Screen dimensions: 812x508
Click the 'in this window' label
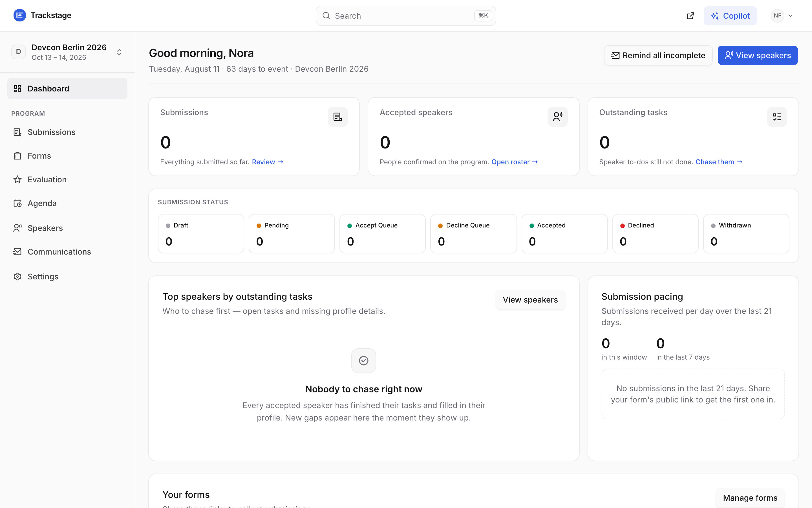(624, 357)
